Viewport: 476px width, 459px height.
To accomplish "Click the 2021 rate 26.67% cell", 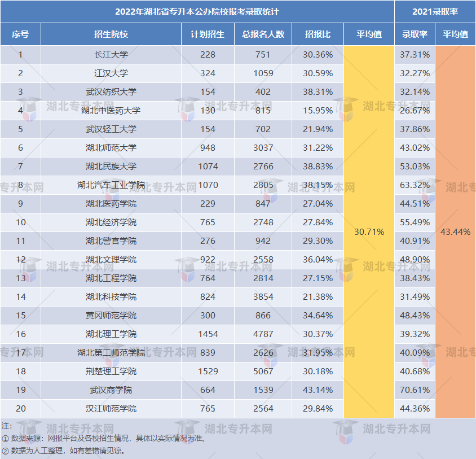I will (415, 110).
